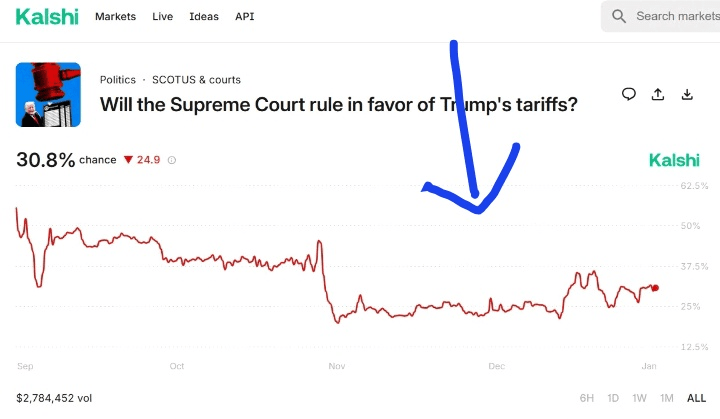Select the 1D time range
The width and height of the screenshot is (720, 419).
click(613, 398)
